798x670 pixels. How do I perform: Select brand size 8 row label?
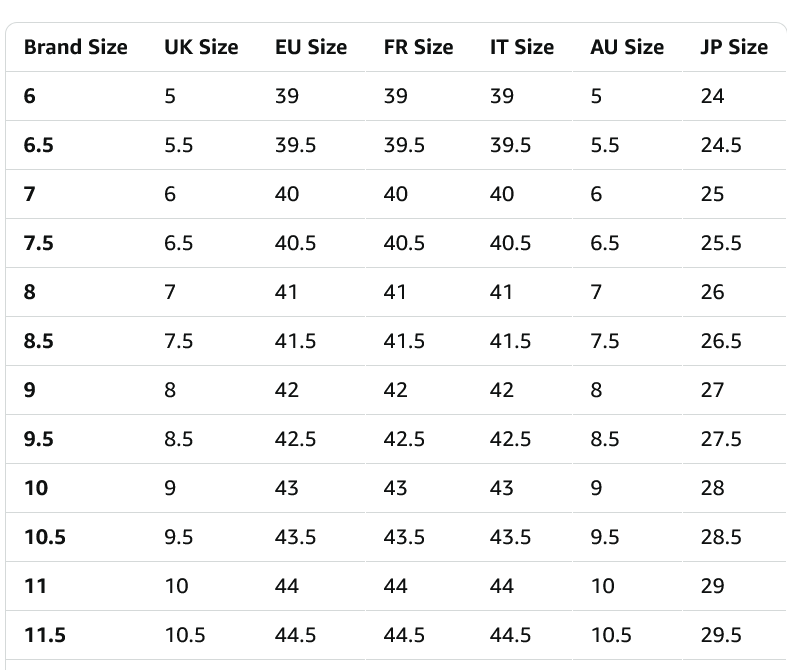(30, 292)
